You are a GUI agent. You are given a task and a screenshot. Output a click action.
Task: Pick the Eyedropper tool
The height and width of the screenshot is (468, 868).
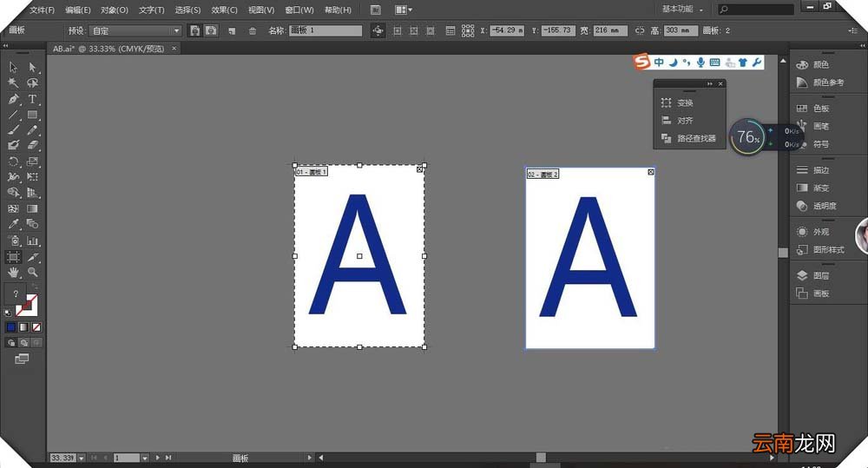[13, 224]
